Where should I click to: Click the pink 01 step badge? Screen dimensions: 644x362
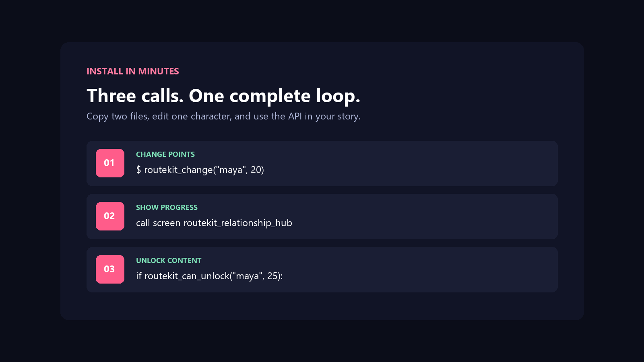click(110, 163)
